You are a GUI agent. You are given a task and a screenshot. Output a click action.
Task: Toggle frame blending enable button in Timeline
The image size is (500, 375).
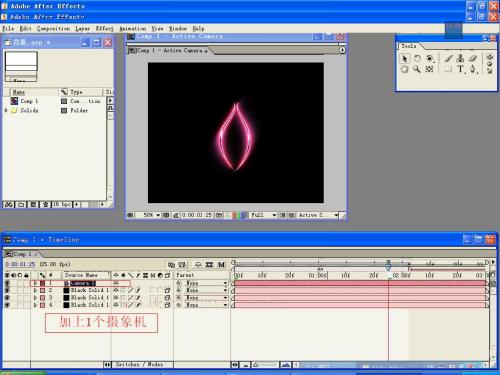point(209,265)
